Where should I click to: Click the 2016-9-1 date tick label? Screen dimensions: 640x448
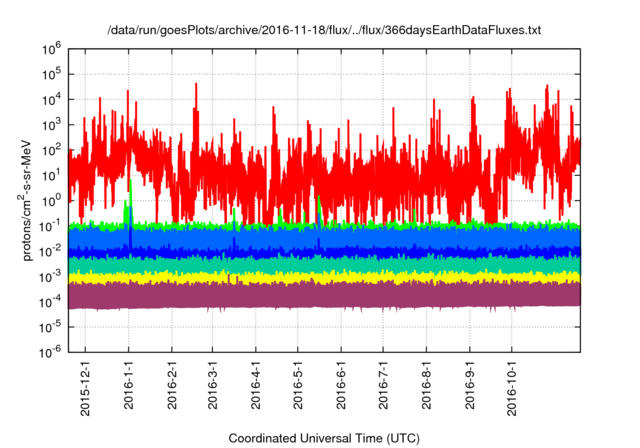click(470, 385)
